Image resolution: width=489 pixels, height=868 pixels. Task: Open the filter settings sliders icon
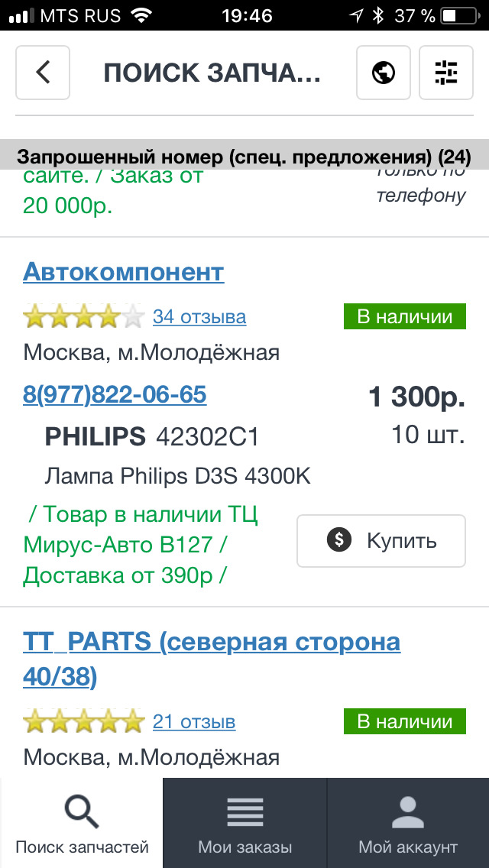point(446,73)
